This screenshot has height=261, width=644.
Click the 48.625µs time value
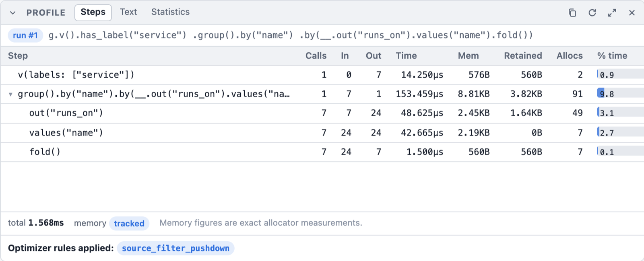pos(422,113)
